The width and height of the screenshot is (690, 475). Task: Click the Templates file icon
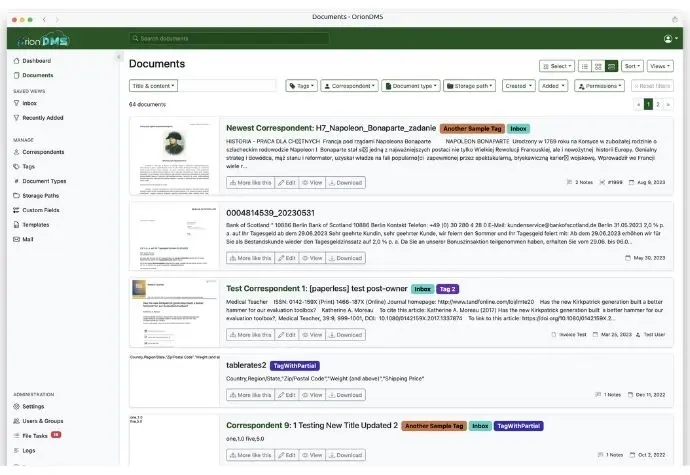coord(16,225)
